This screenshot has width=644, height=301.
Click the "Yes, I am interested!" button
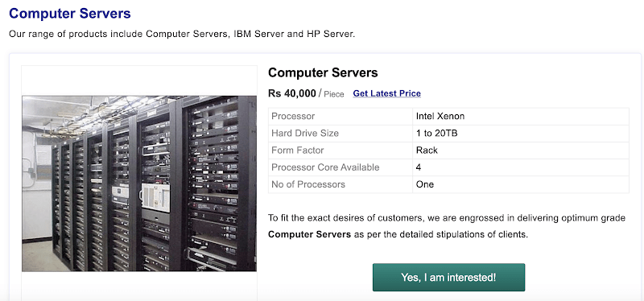pos(448,277)
